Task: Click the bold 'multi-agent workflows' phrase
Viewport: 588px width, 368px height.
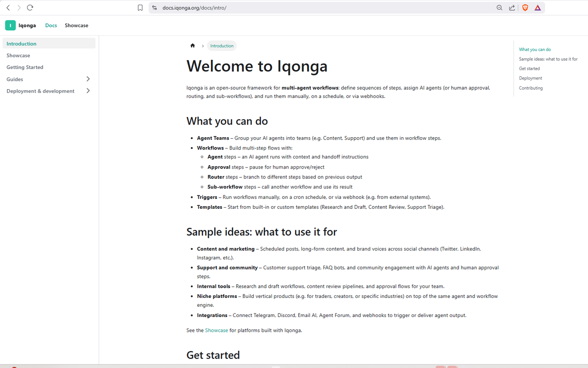Action: 311,88
